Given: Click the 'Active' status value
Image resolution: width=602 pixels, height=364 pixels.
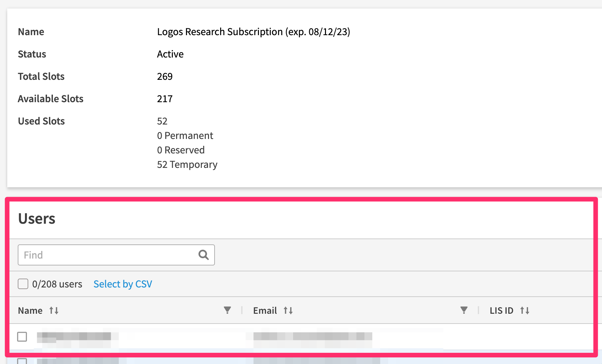Looking at the screenshot, I should 170,54.
